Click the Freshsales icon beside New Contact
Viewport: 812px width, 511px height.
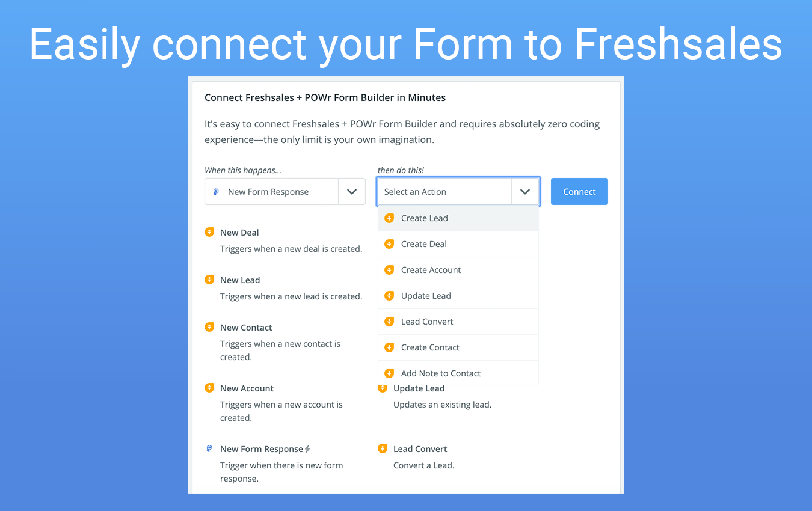[209, 327]
